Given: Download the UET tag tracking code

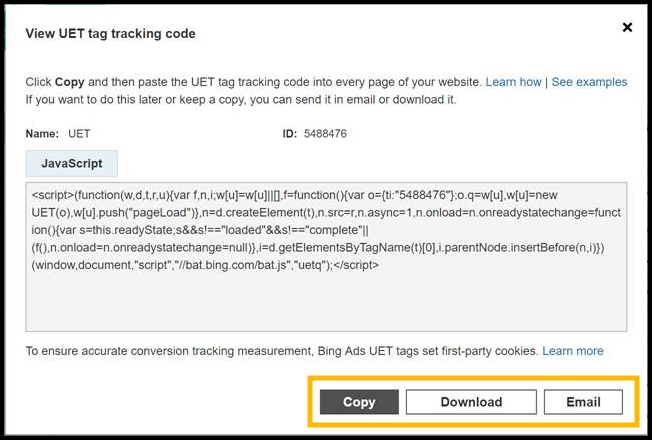Looking at the screenshot, I should point(471,402).
